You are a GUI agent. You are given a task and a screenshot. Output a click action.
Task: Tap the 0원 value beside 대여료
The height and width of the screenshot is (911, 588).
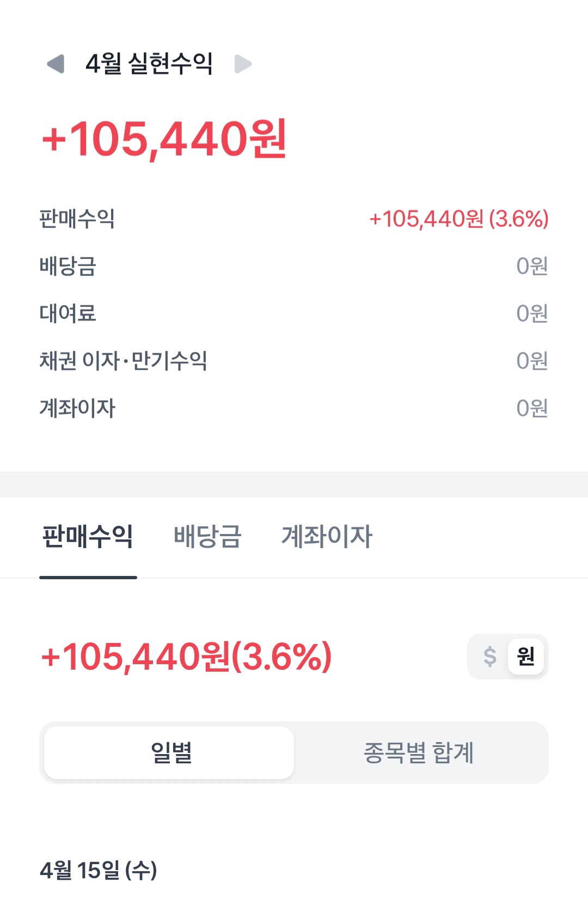(531, 314)
